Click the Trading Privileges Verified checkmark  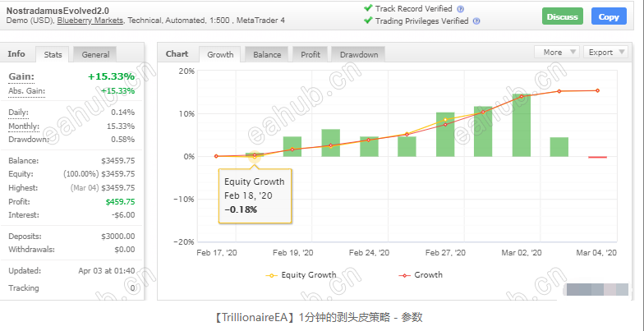(368, 20)
